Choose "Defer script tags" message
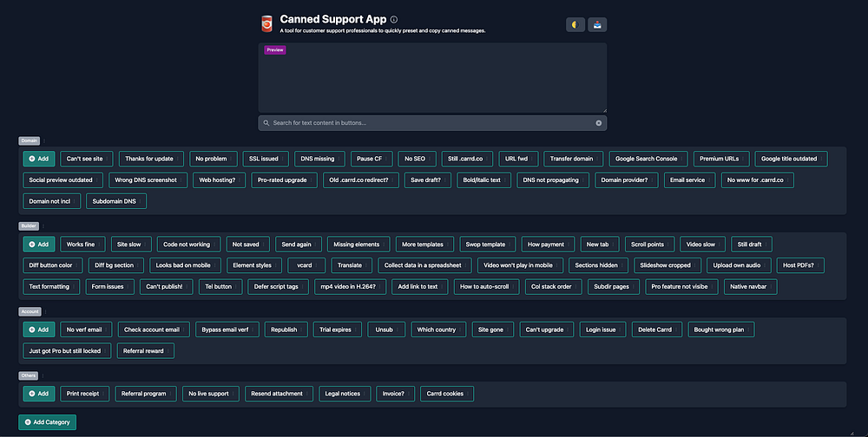This screenshot has height=437, width=868. tap(279, 286)
